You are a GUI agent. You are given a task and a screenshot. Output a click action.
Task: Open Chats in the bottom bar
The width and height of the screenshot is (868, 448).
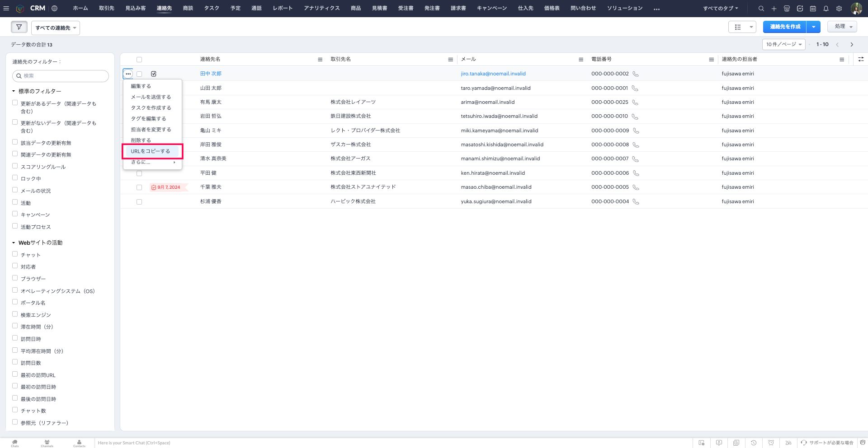[x=15, y=443]
